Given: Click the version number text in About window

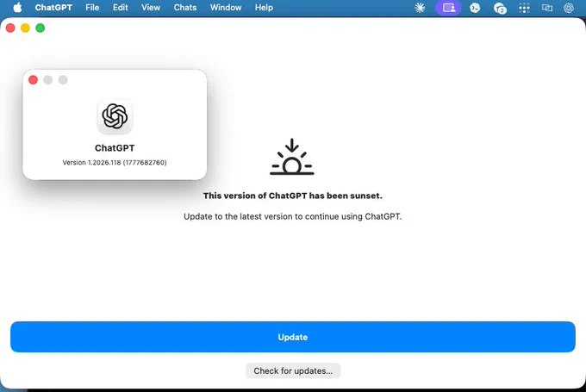Looking at the screenshot, I should [x=115, y=163].
